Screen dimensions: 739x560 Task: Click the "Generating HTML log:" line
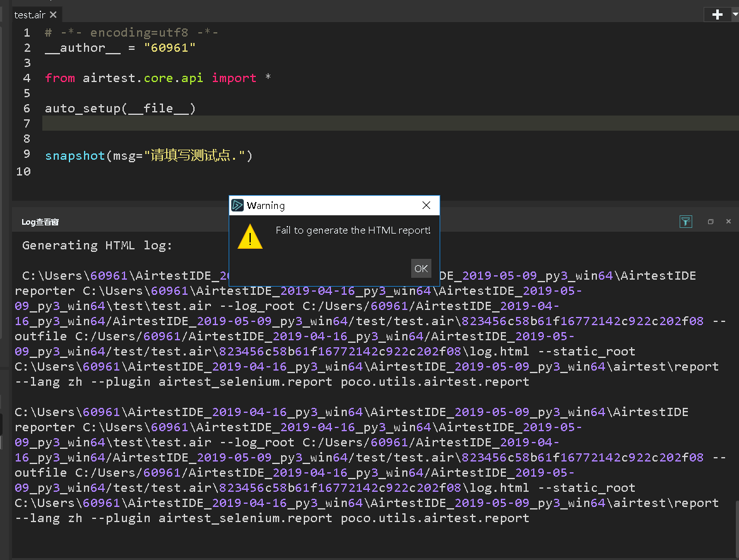pos(97,246)
